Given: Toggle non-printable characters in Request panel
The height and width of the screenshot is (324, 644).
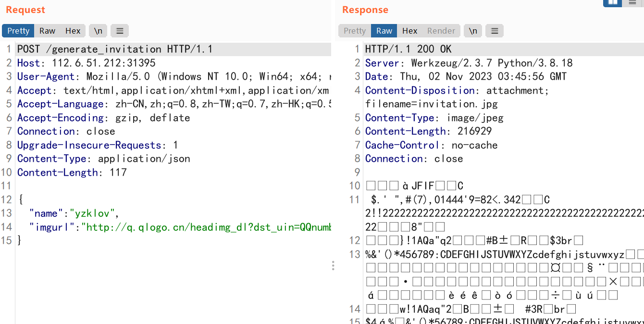Looking at the screenshot, I should tap(98, 31).
